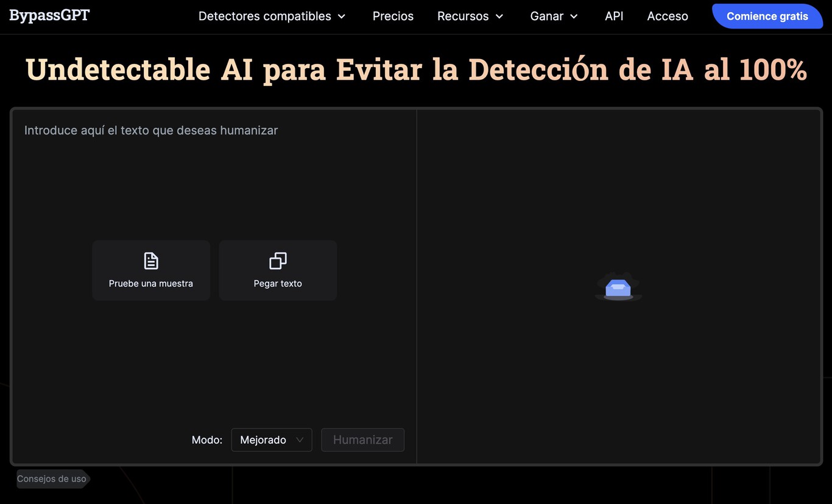The height and width of the screenshot is (504, 832).
Task: Click the clipboard paste icon
Action: (278, 261)
